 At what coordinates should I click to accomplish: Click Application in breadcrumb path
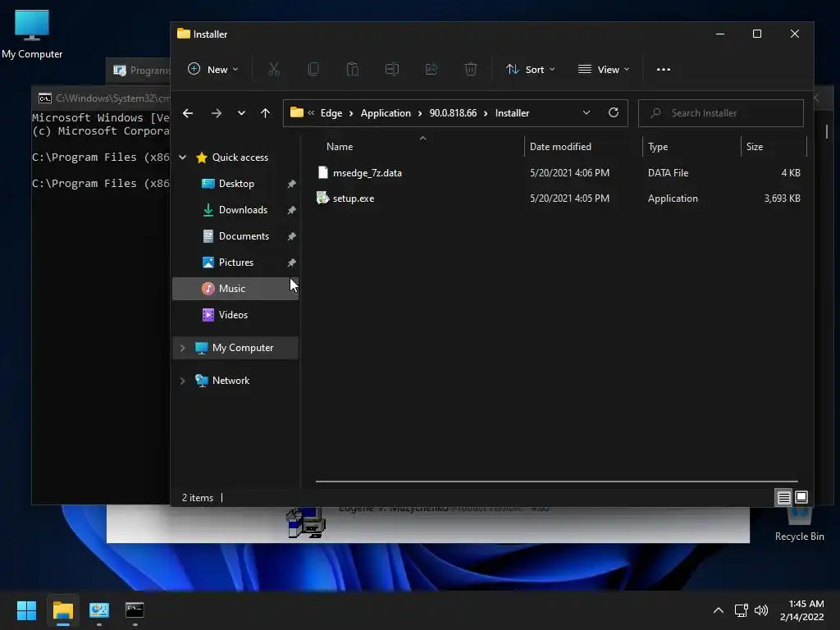tap(386, 113)
